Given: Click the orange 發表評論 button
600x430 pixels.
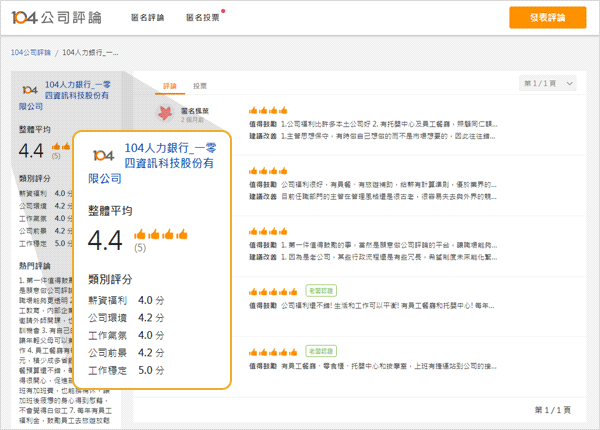Looking at the screenshot, I should point(547,18).
